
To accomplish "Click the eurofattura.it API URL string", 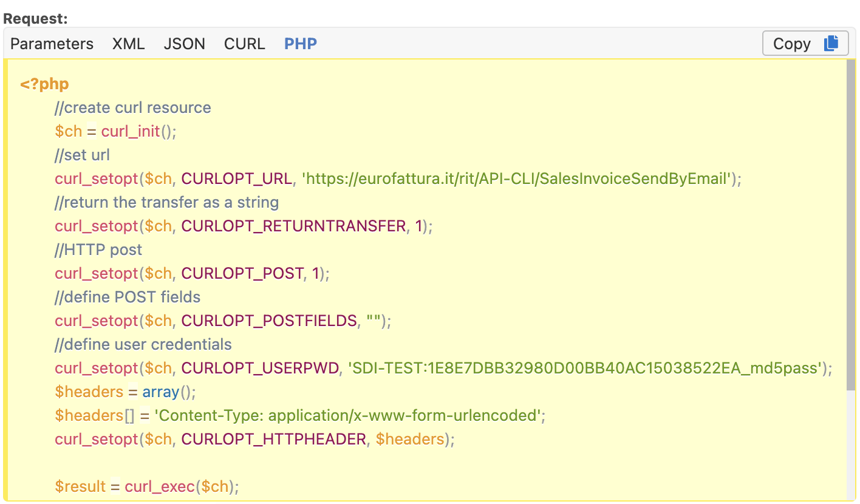I will click(516, 179).
